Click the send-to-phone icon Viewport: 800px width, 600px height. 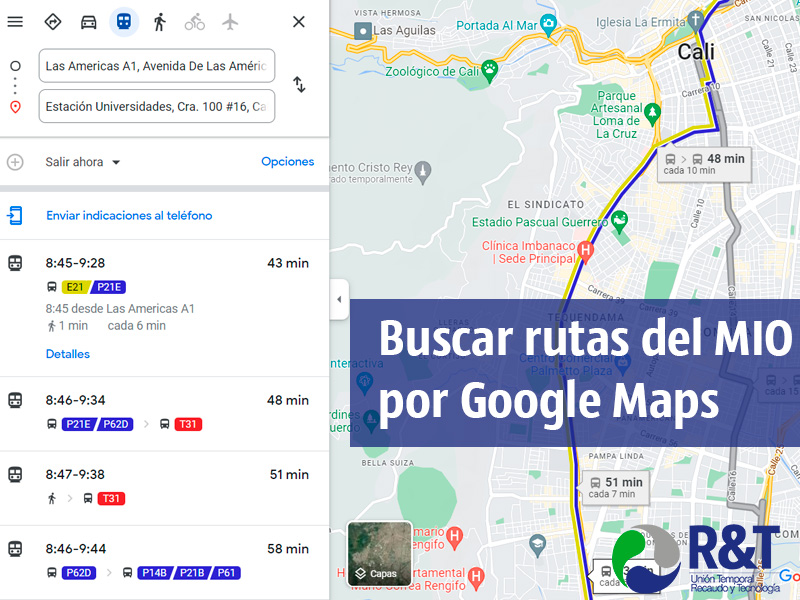click(15, 216)
